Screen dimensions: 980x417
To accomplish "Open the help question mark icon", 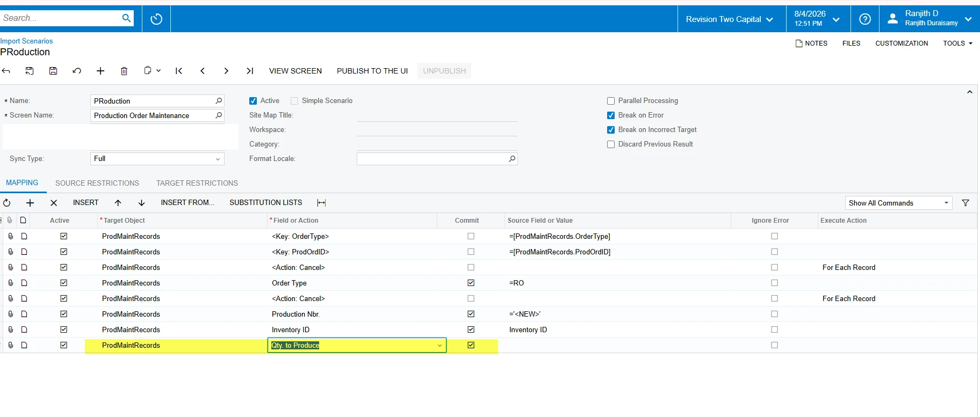I will (x=865, y=19).
